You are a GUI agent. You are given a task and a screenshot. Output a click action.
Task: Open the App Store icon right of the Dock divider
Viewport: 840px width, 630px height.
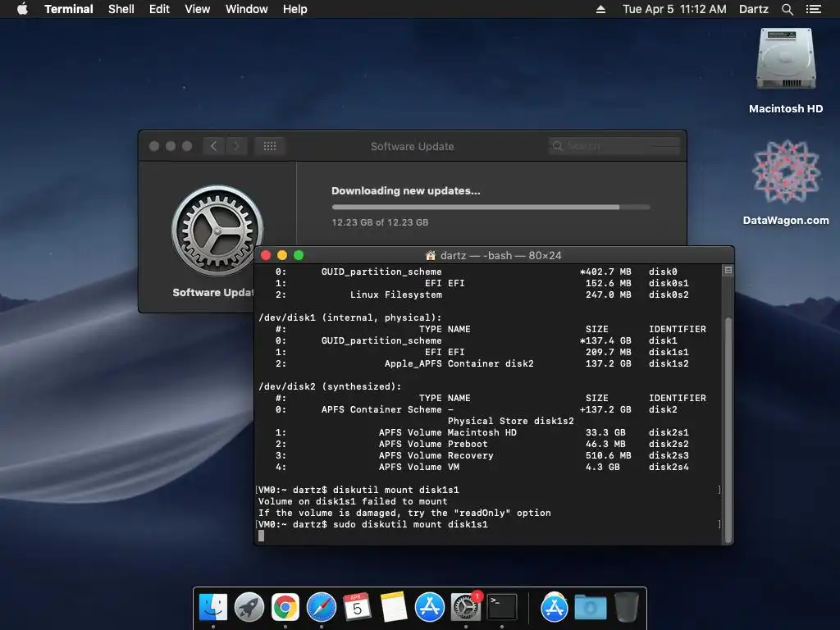tap(554, 607)
